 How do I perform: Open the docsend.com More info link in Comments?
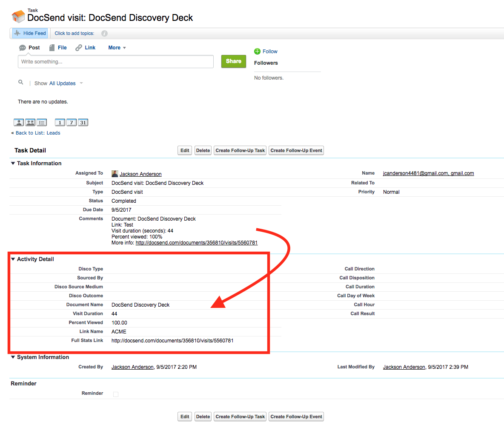(x=197, y=243)
